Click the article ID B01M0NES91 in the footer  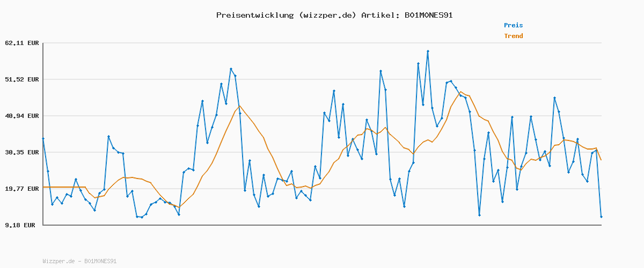100,261
